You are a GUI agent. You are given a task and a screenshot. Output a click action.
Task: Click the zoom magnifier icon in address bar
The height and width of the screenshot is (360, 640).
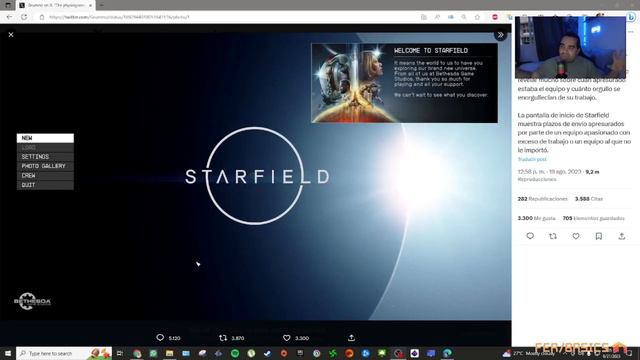tap(464, 17)
